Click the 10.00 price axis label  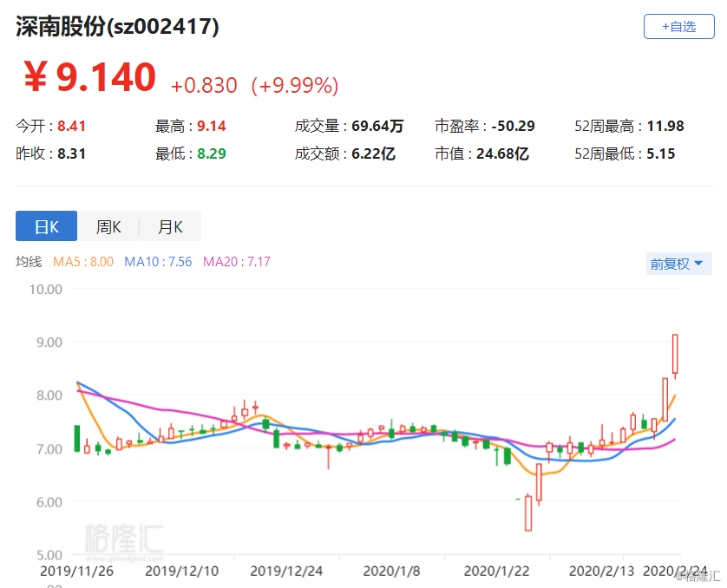(45, 290)
